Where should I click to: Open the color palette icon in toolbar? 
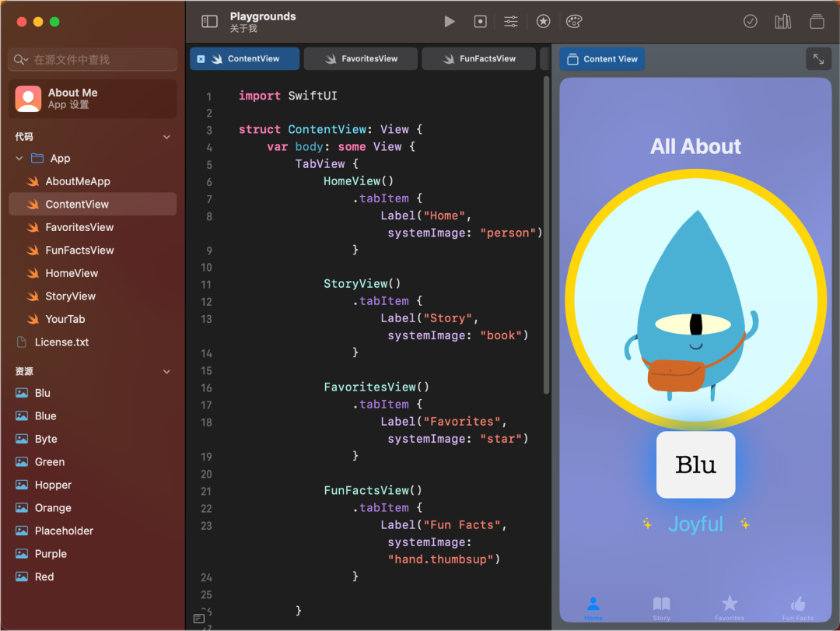pos(574,22)
